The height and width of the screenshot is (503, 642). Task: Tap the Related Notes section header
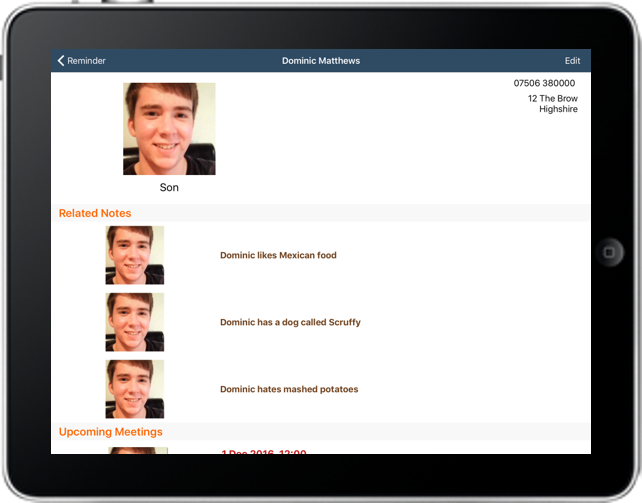click(95, 213)
